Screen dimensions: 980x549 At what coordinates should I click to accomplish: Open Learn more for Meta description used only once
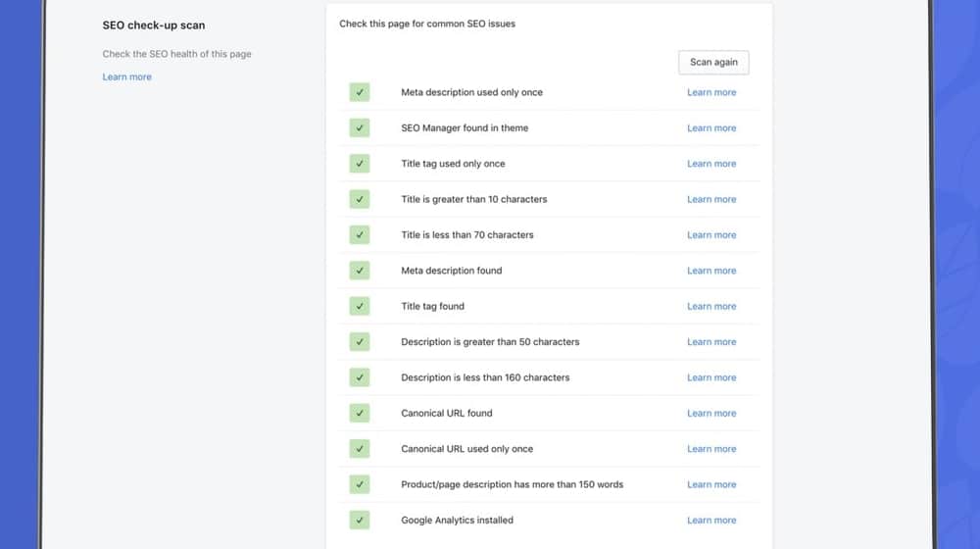point(711,92)
